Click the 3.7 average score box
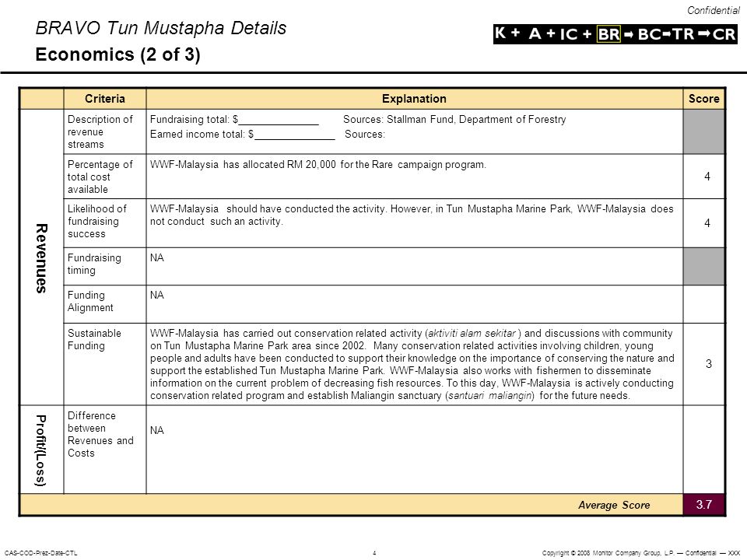747x560 pixels. coord(703,505)
